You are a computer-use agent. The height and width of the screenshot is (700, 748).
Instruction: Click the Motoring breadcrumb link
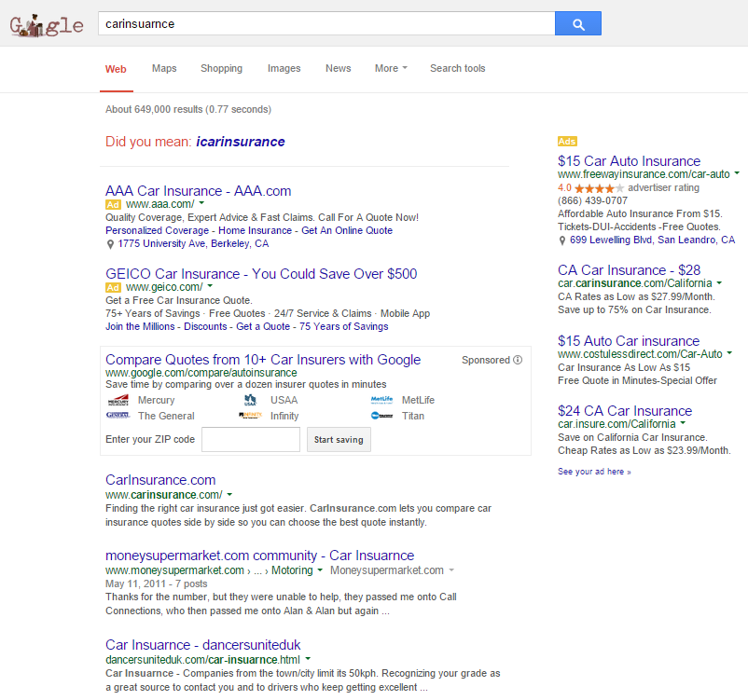click(292, 570)
